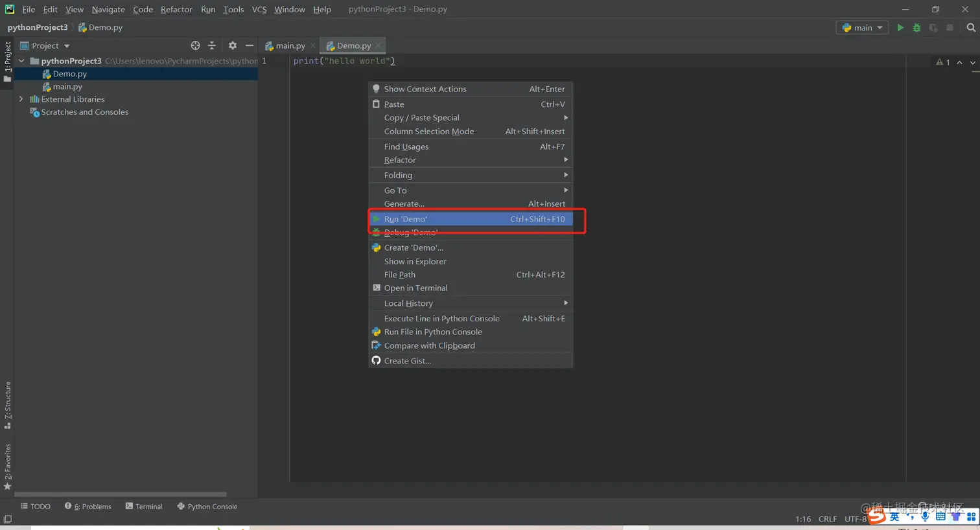Expand External Libraries tree node

click(21, 99)
